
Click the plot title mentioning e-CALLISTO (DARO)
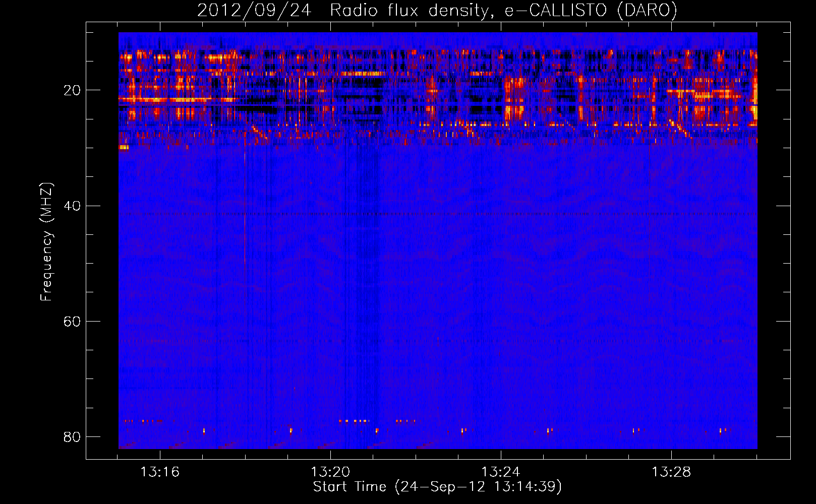pos(437,10)
